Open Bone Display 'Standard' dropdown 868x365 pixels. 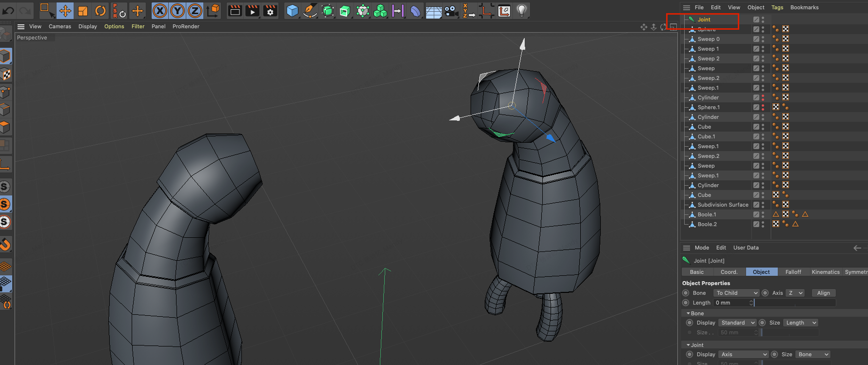point(737,323)
